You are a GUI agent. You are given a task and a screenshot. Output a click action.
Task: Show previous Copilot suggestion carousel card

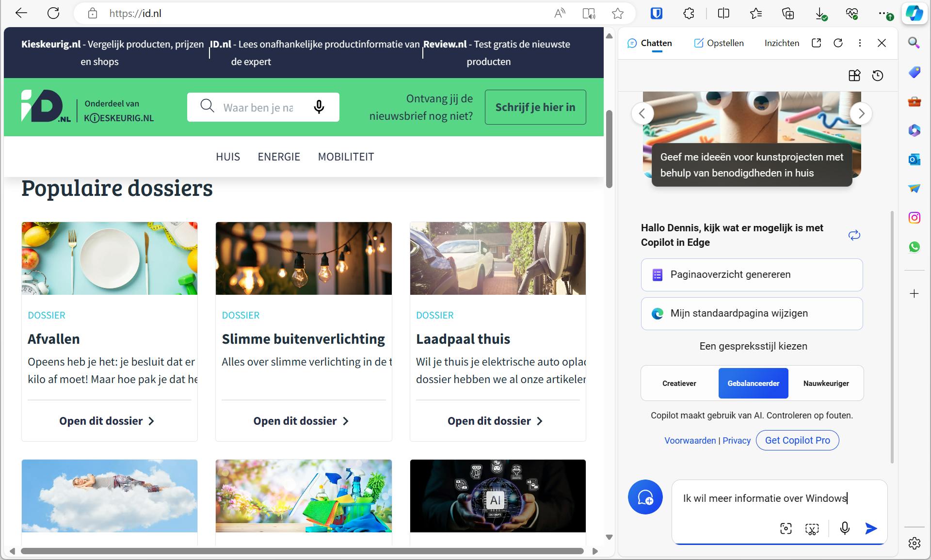642,113
